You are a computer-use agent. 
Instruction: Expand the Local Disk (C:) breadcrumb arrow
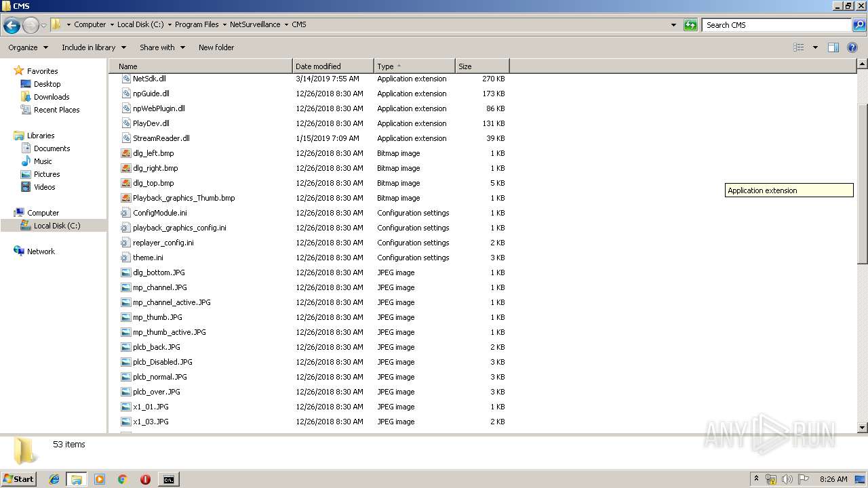point(170,24)
